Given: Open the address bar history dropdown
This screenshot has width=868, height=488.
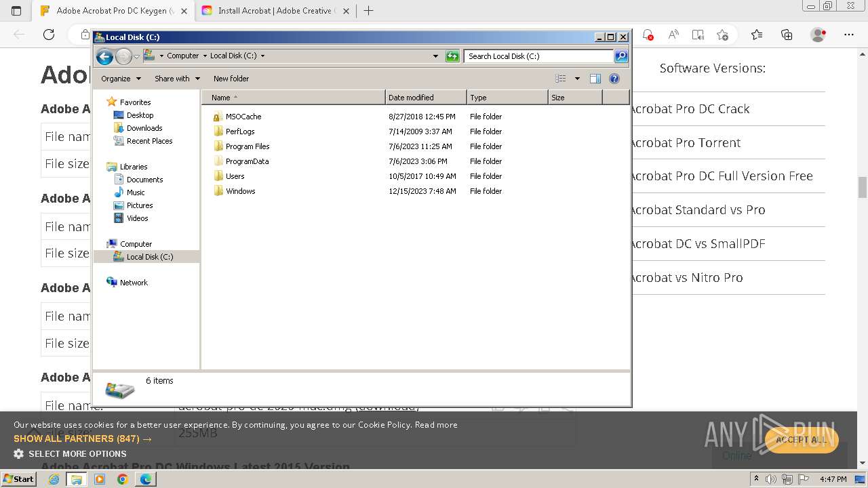Looking at the screenshot, I should coord(435,56).
